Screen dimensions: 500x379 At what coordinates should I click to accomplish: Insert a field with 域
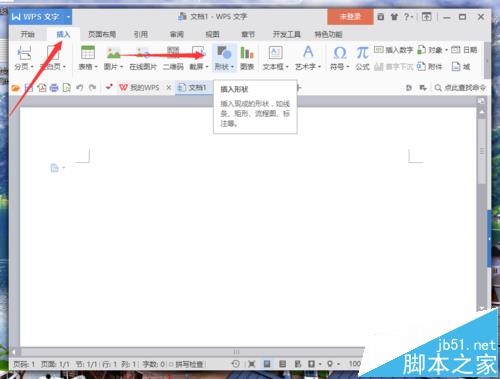[x=461, y=67]
